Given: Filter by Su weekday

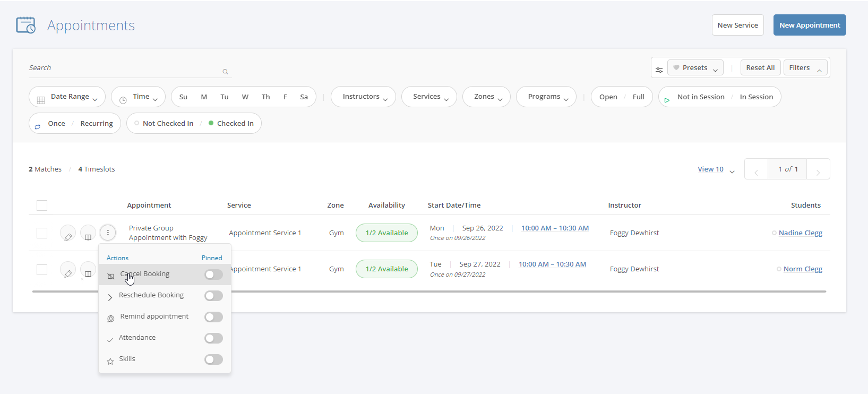Looking at the screenshot, I should (183, 97).
